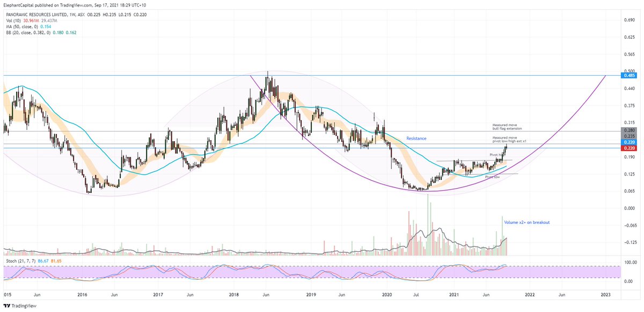Click the 2021 label on time axis

(x=453, y=295)
